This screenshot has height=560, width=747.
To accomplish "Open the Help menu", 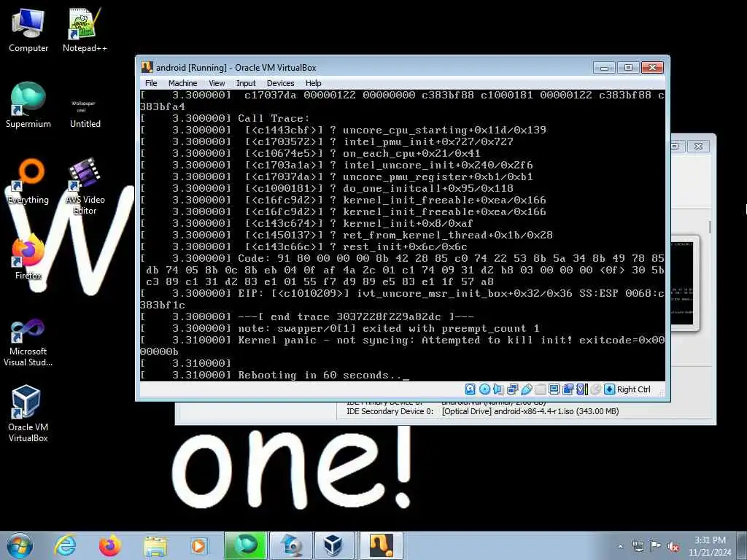I will pos(314,83).
